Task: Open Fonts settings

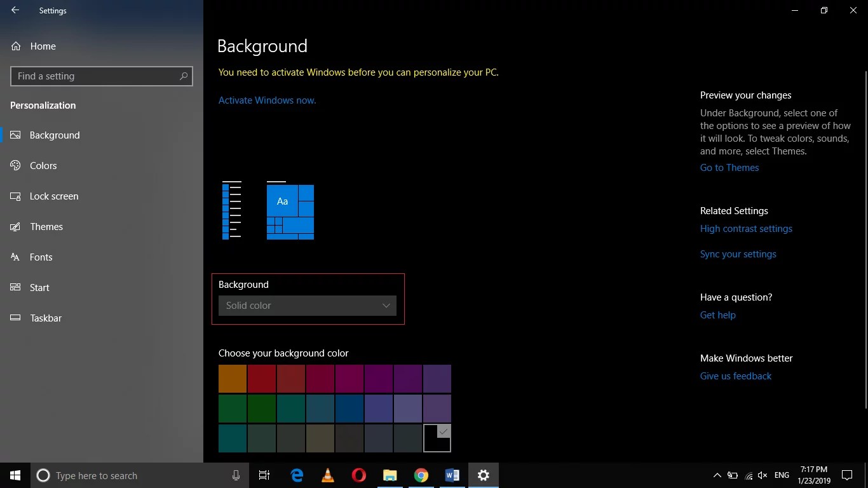Action: coord(41,257)
